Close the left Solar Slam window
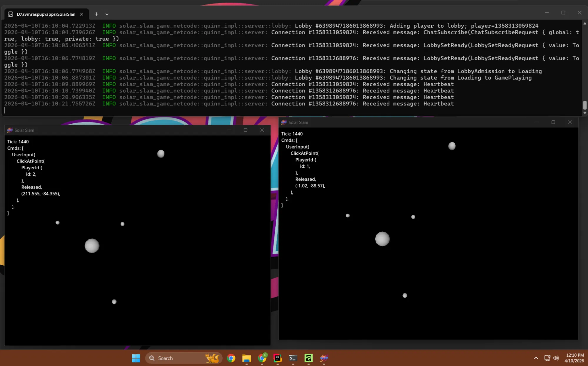Viewport: 588px width, 366px height. pos(262,130)
